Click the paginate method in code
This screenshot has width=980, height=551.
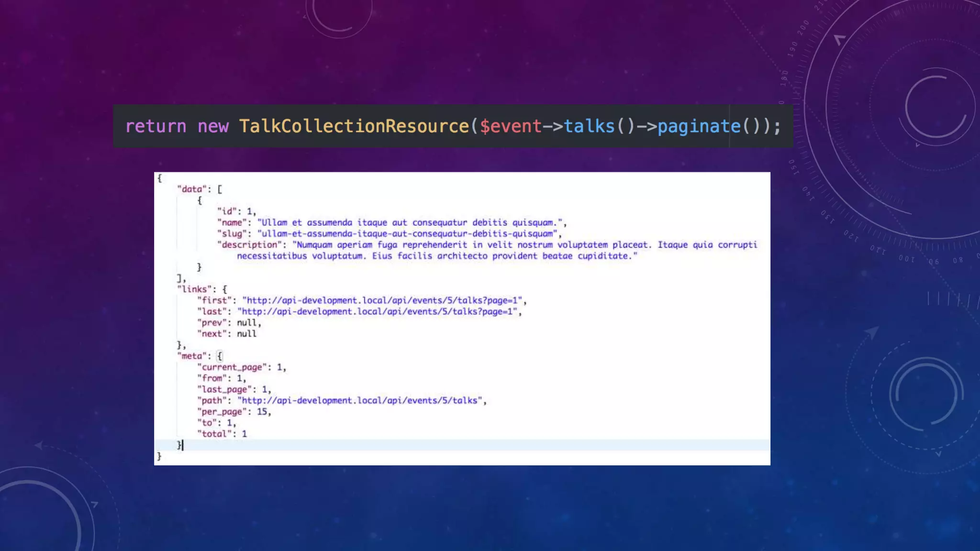[x=699, y=126]
